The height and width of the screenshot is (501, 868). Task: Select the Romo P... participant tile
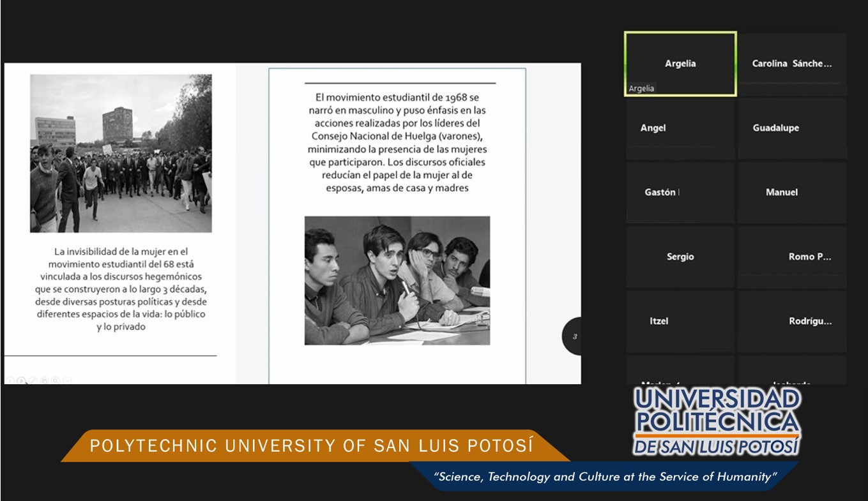(x=792, y=257)
